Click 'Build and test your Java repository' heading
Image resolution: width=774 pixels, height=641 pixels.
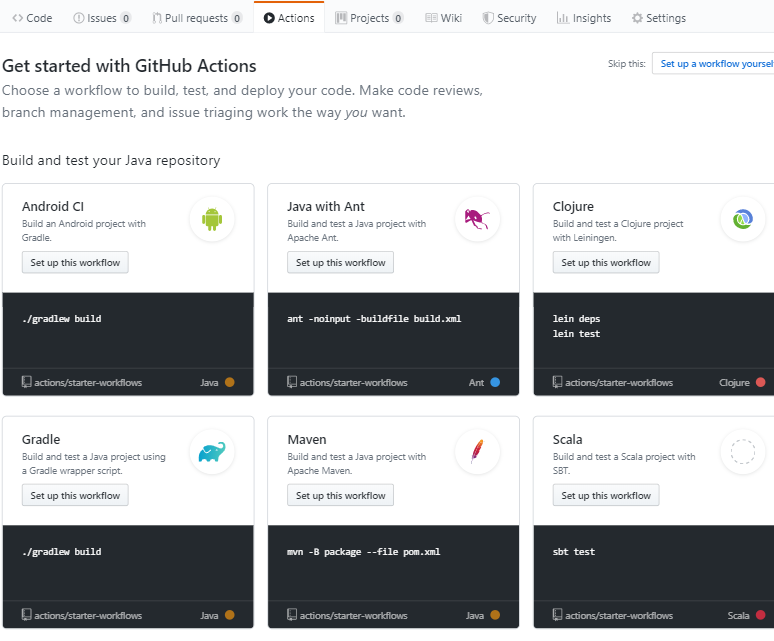(111, 160)
